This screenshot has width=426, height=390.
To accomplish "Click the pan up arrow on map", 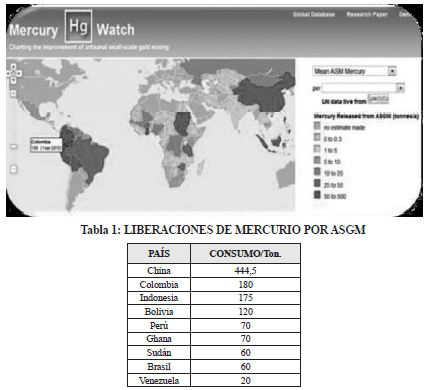I will tap(14, 67).
